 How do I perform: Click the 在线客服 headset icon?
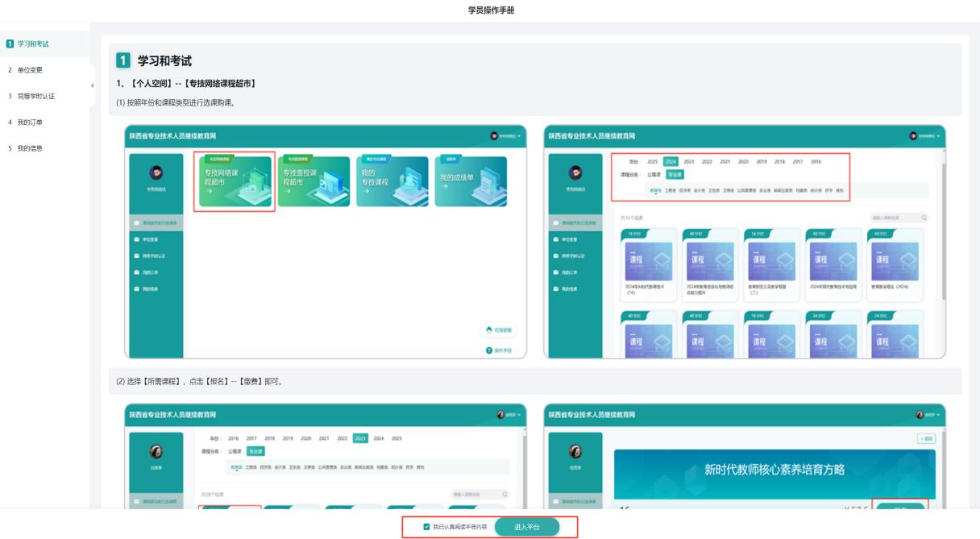click(488, 330)
